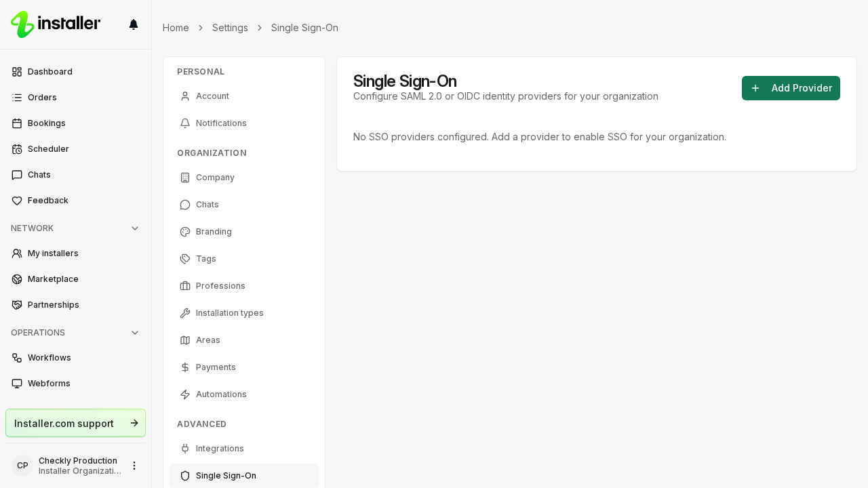This screenshot has height=488, width=868.
Task: Collapse the OPERATIONS section chevron
Action: tap(135, 333)
